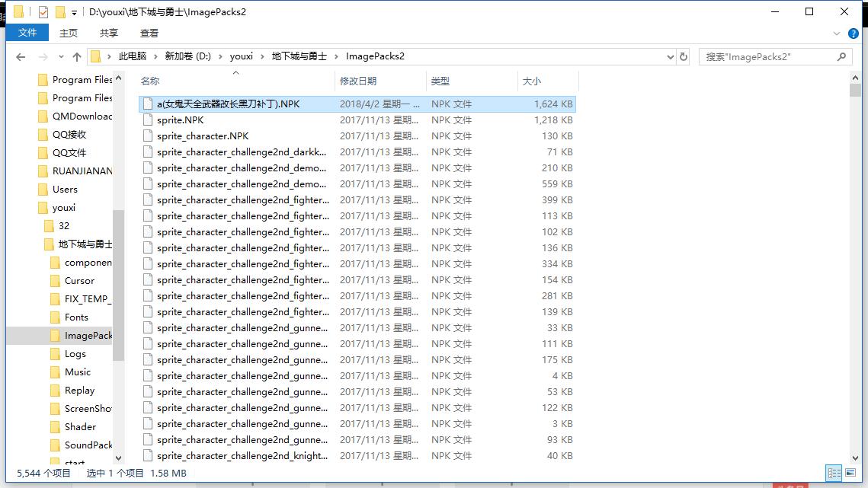The image size is (868, 488).
Task: Open Explorer help via the blue question mark
Action: [x=854, y=33]
